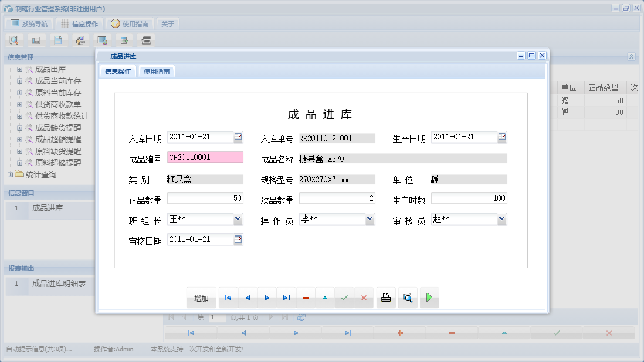Click the green execute arrow icon
Screen dimensions: 644x362
pos(429,298)
